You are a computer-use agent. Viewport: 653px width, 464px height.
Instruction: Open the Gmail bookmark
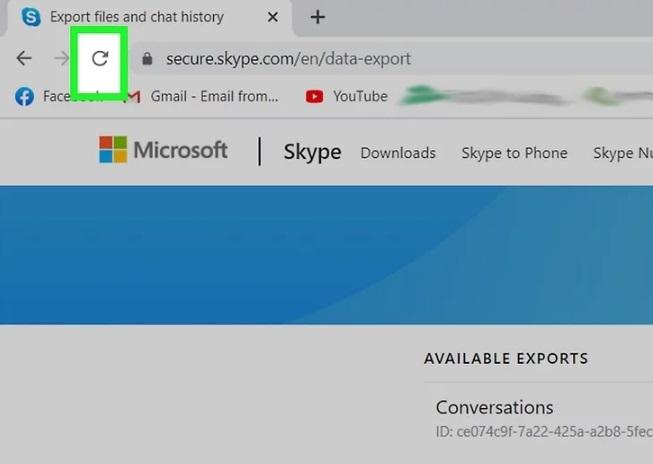(x=202, y=97)
